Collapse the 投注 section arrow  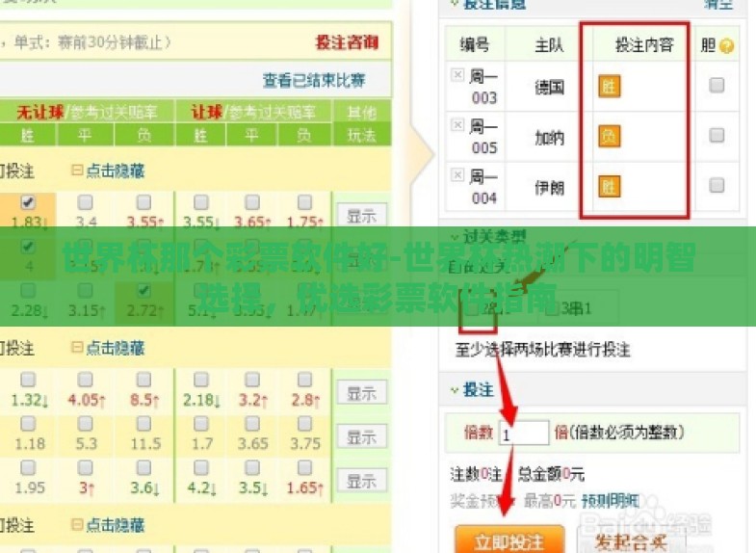pyautogui.click(x=455, y=389)
